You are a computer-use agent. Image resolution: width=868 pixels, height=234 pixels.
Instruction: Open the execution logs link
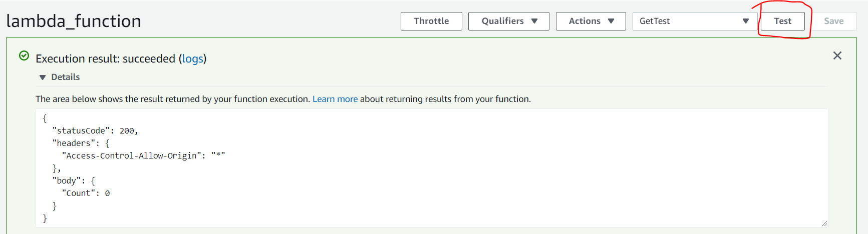[193, 58]
